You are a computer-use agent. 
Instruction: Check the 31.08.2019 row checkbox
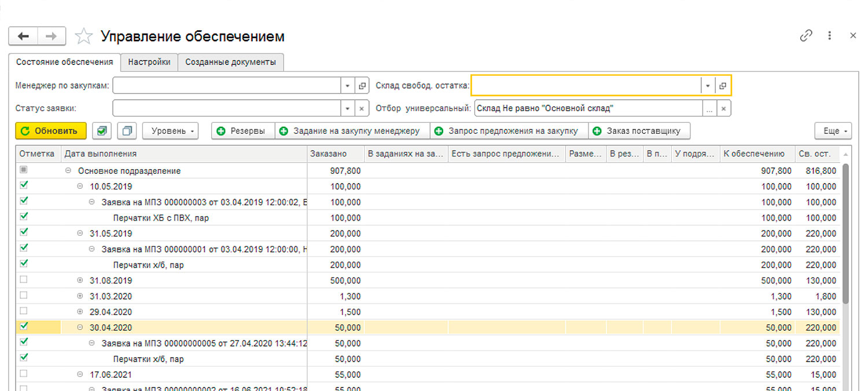point(24,280)
